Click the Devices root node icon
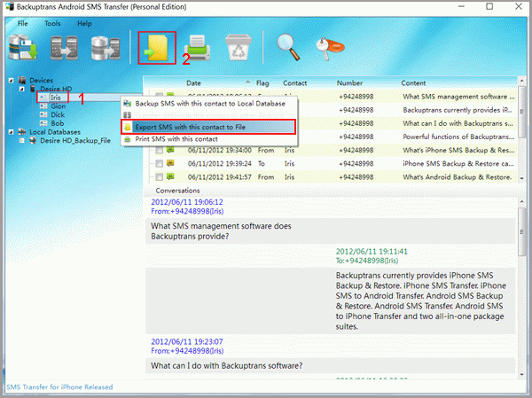 tap(22, 81)
